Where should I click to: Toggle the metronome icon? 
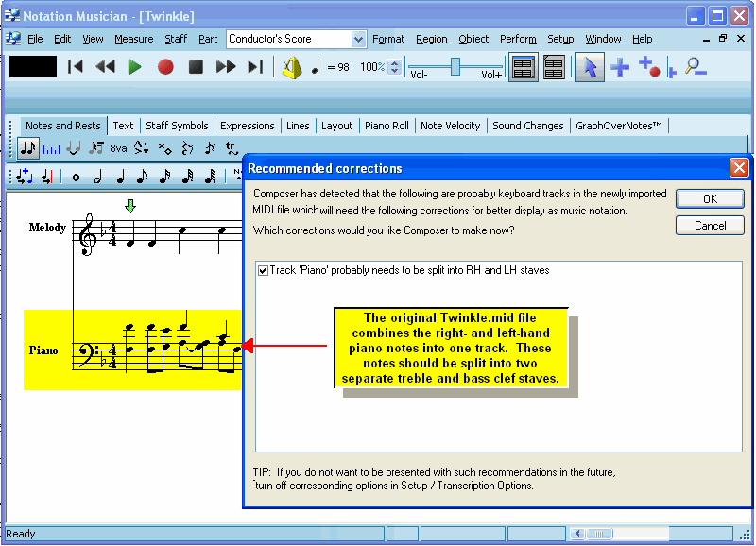pos(292,67)
